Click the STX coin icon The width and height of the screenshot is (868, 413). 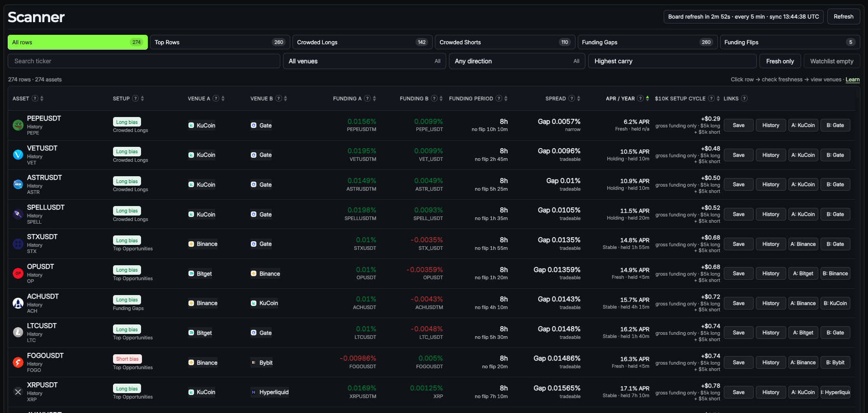[x=18, y=244]
